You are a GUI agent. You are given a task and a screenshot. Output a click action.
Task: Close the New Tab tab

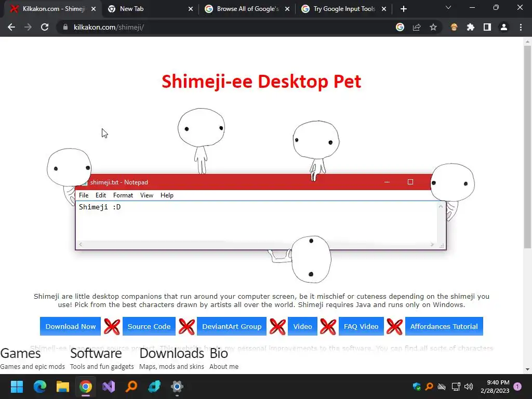[191, 9]
